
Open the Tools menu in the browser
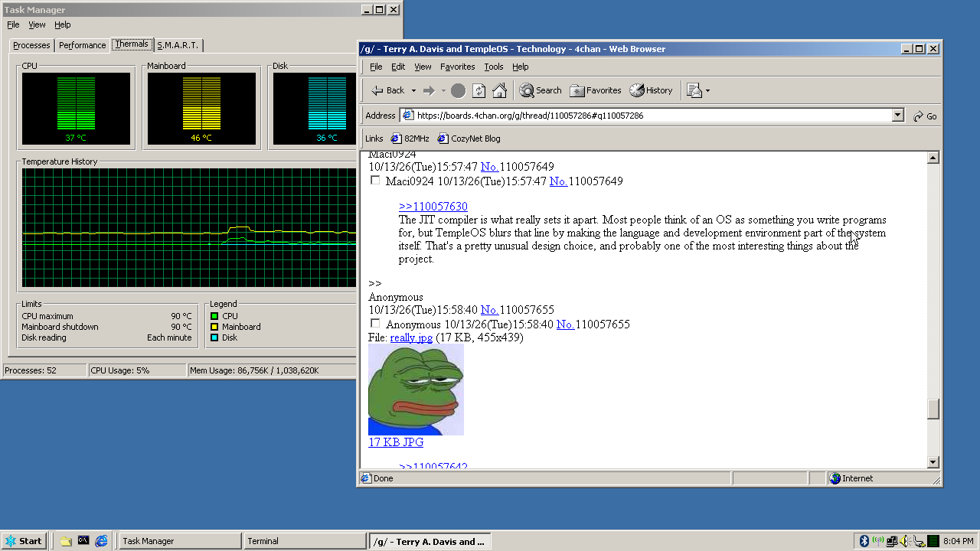tap(494, 67)
